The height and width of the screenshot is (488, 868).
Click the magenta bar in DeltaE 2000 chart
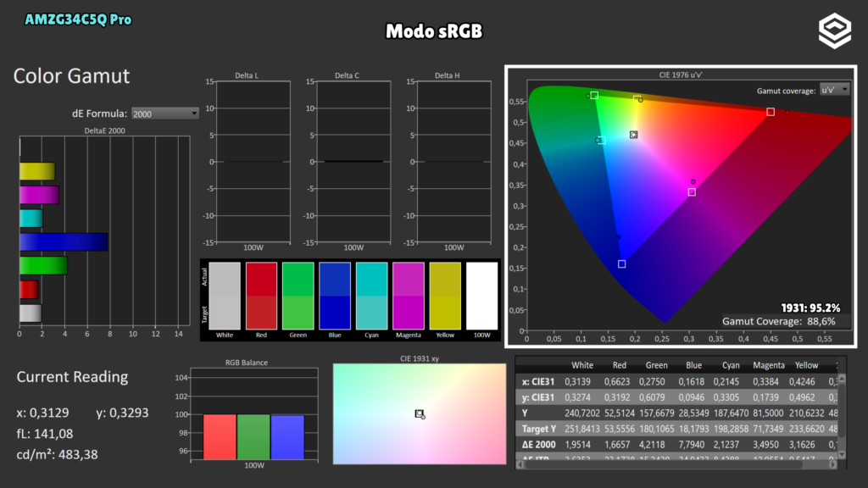[x=39, y=195]
